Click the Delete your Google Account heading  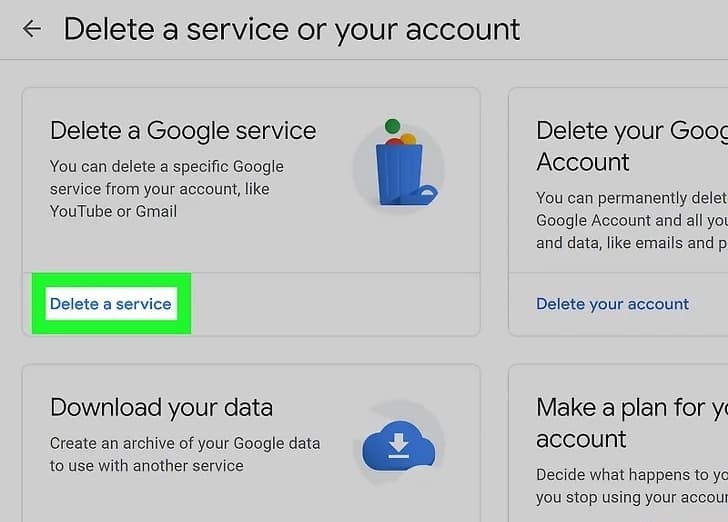pos(632,146)
